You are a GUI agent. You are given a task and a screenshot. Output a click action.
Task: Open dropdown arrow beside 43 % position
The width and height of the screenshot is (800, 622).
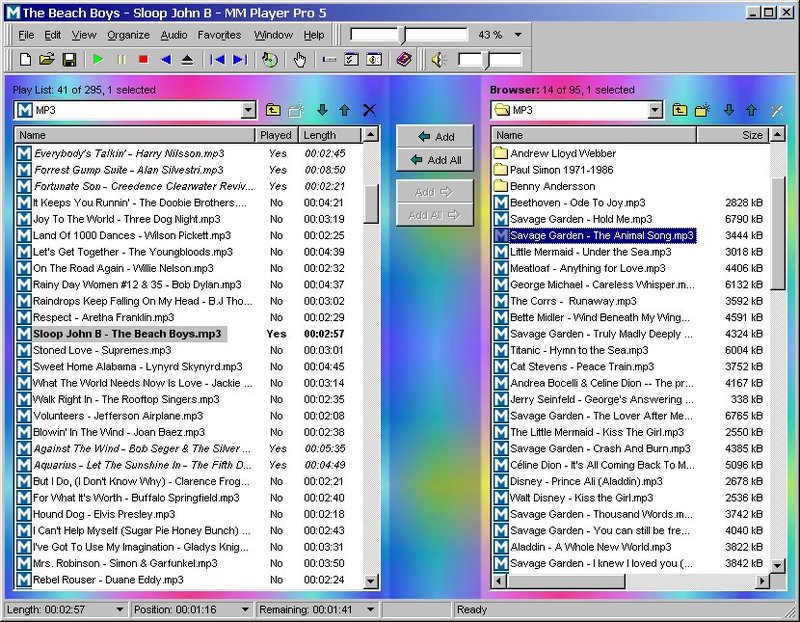pos(518,35)
